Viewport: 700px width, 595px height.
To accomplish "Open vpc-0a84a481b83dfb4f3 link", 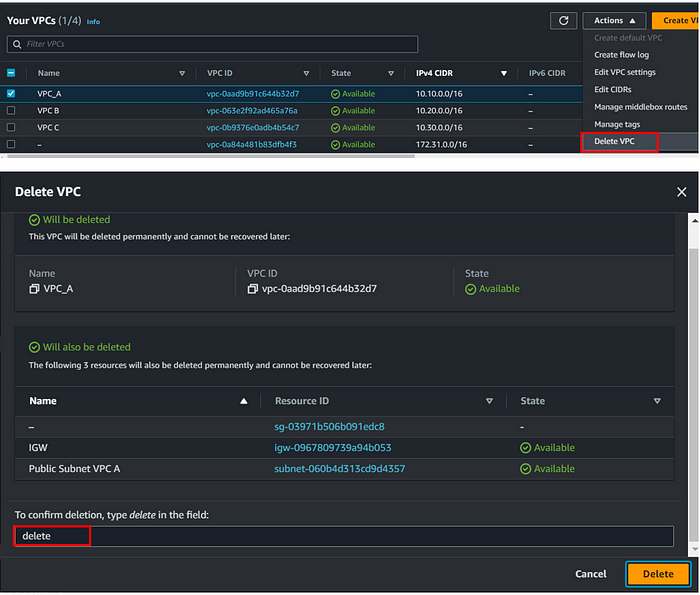I will click(251, 145).
